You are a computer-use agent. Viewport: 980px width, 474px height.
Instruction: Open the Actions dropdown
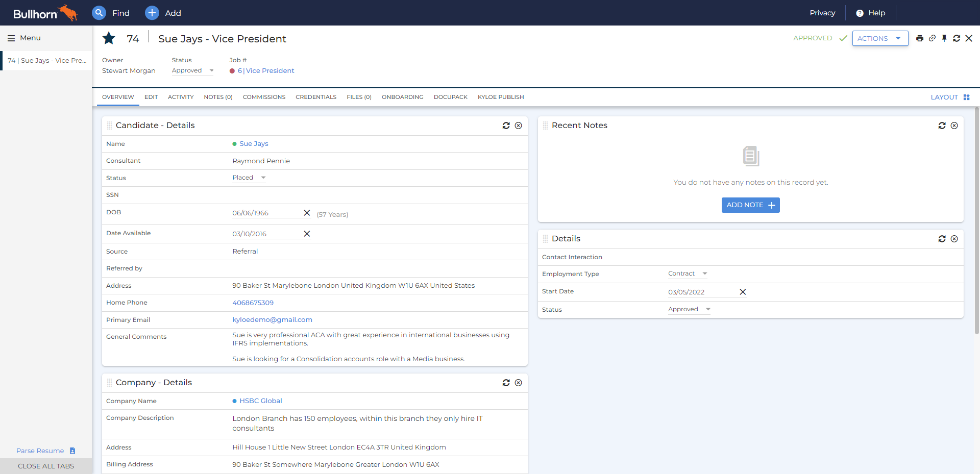pyautogui.click(x=880, y=38)
